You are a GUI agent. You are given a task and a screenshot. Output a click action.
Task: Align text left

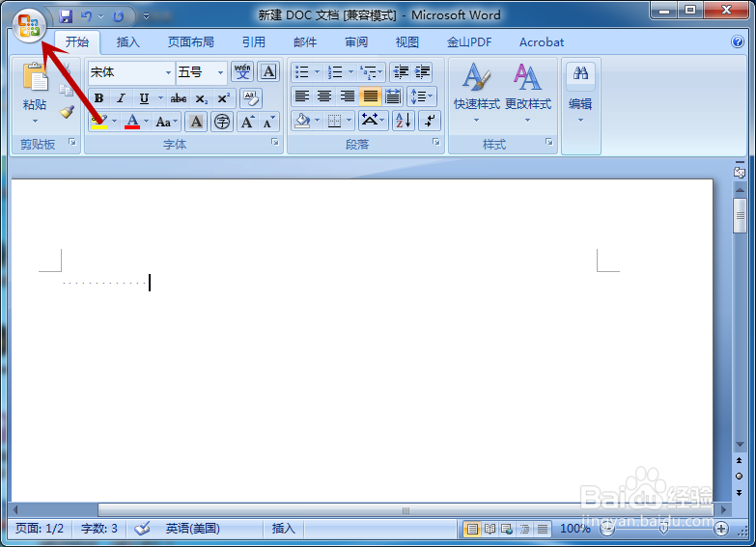click(302, 96)
